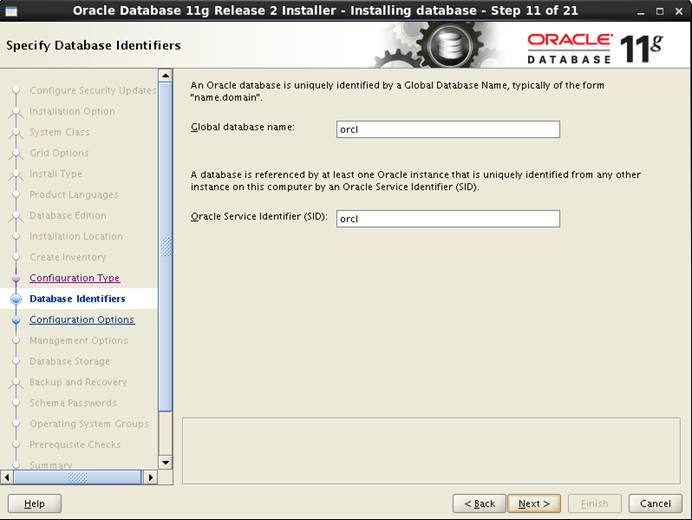692x520 pixels.
Task: Click the Configure Security Updates step
Action: point(93,90)
